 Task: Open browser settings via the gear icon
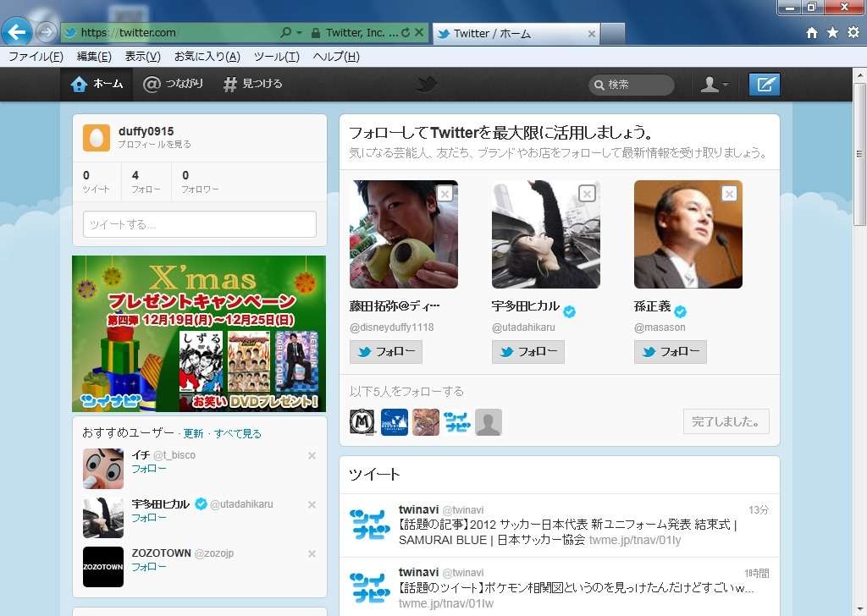click(x=854, y=33)
